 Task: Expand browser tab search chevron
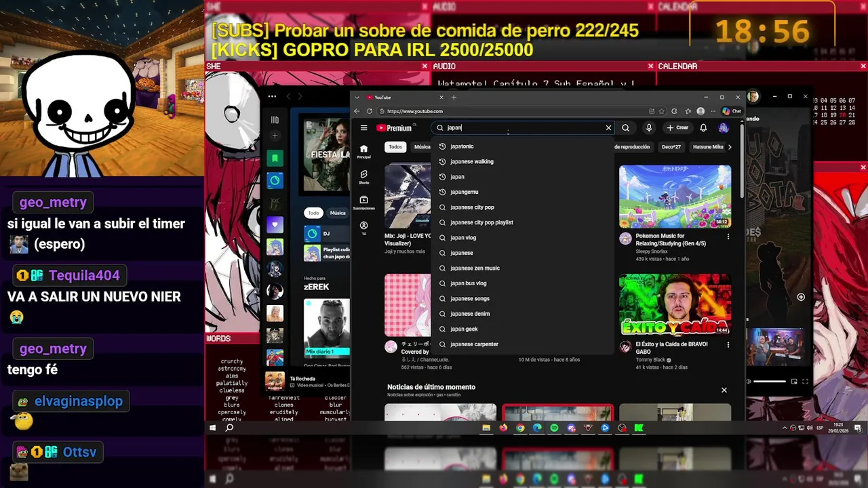click(357, 97)
